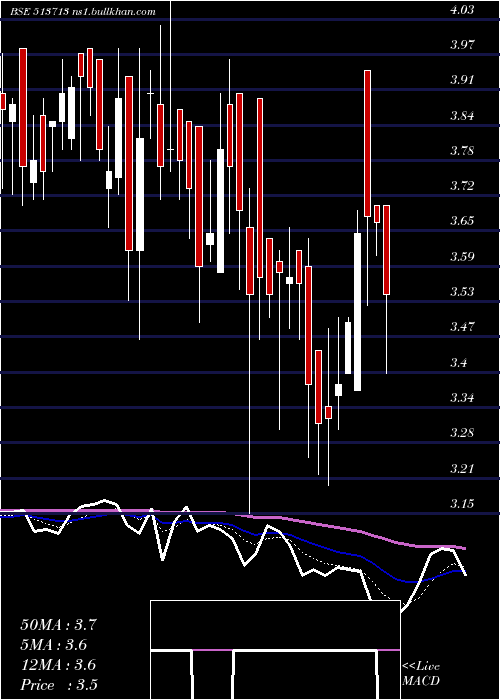Click the 3.4 price axis label

(458, 362)
